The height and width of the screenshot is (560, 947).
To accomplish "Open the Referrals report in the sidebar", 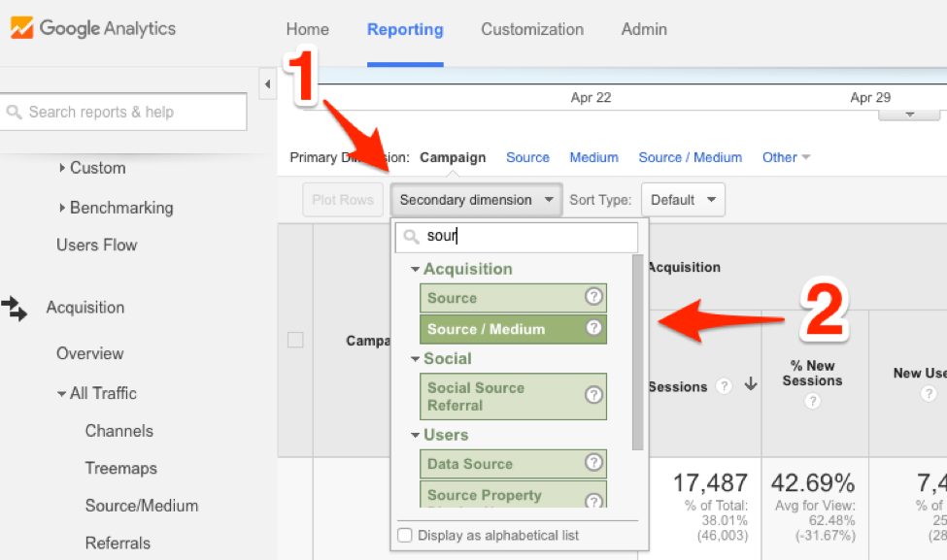I will [x=118, y=544].
